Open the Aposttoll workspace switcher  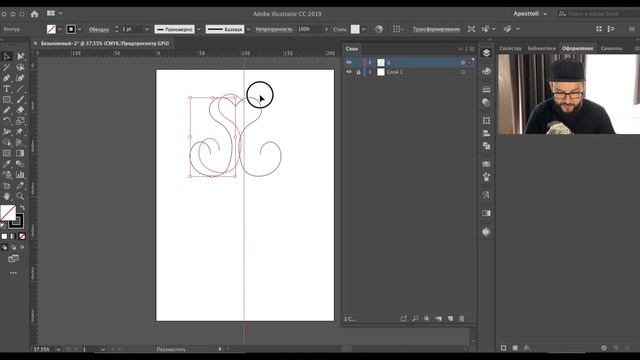coord(530,13)
